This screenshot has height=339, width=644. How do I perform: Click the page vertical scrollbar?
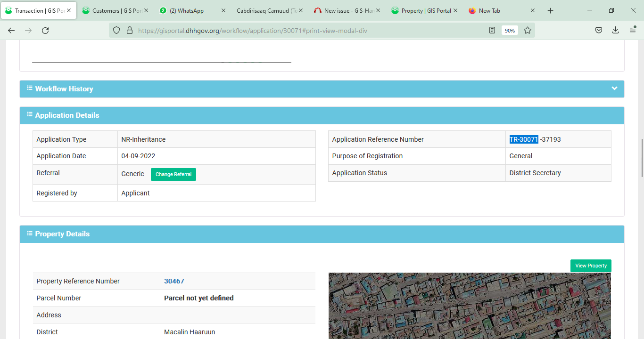(642, 158)
